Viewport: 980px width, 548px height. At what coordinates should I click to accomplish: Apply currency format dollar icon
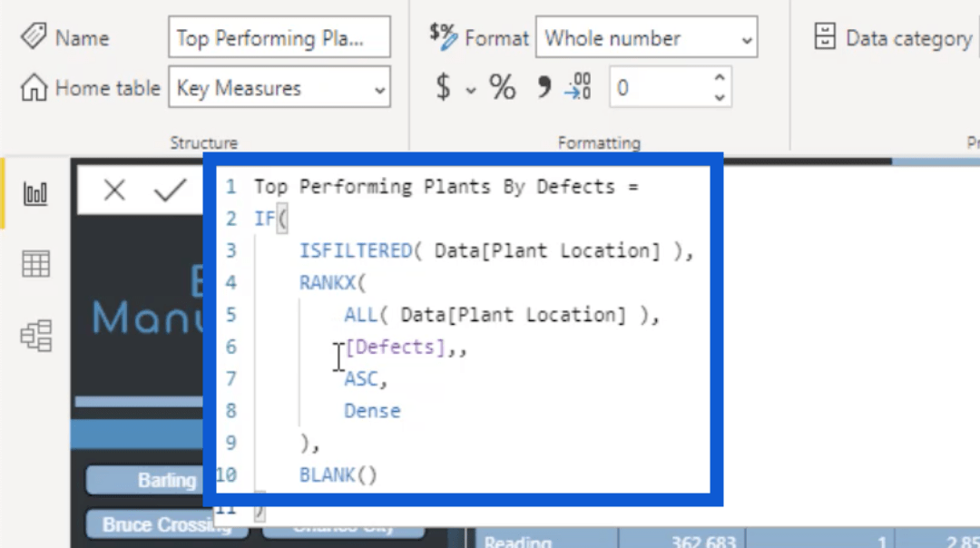coord(443,87)
